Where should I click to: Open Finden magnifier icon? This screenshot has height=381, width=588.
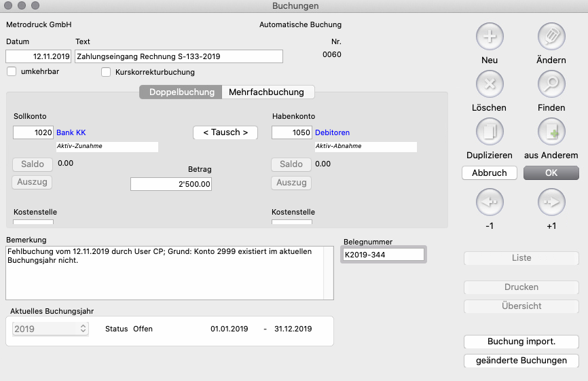coord(551,84)
